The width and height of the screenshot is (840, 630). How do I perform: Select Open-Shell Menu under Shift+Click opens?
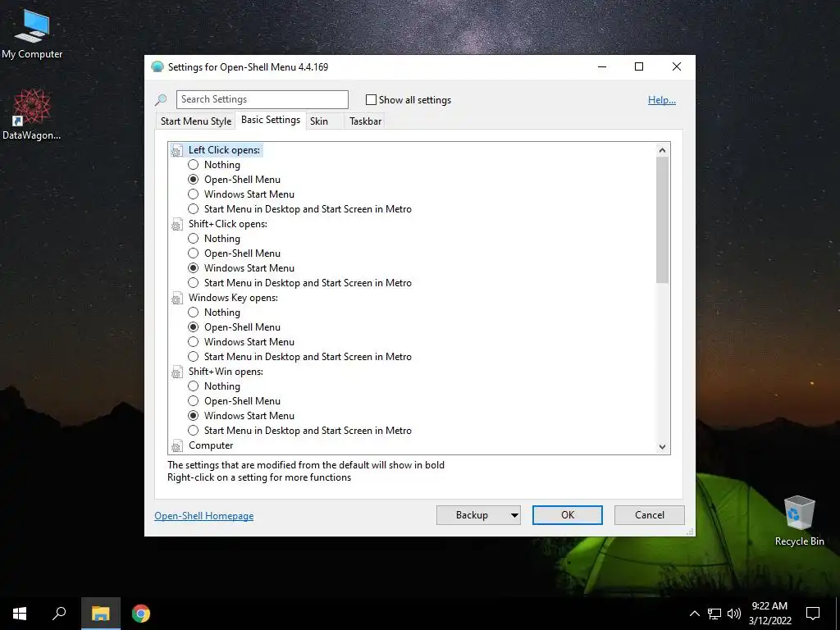(x=194, y=253)
